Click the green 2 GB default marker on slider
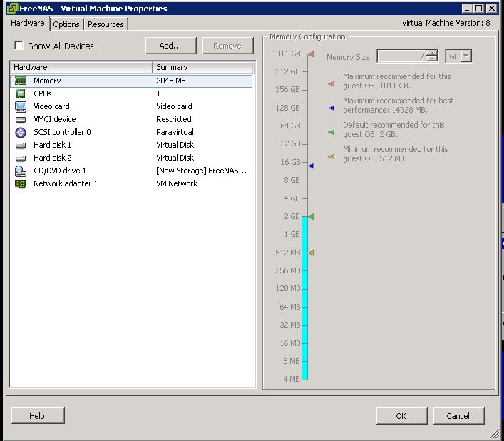The image size is (504, 441). click(311, 217)
